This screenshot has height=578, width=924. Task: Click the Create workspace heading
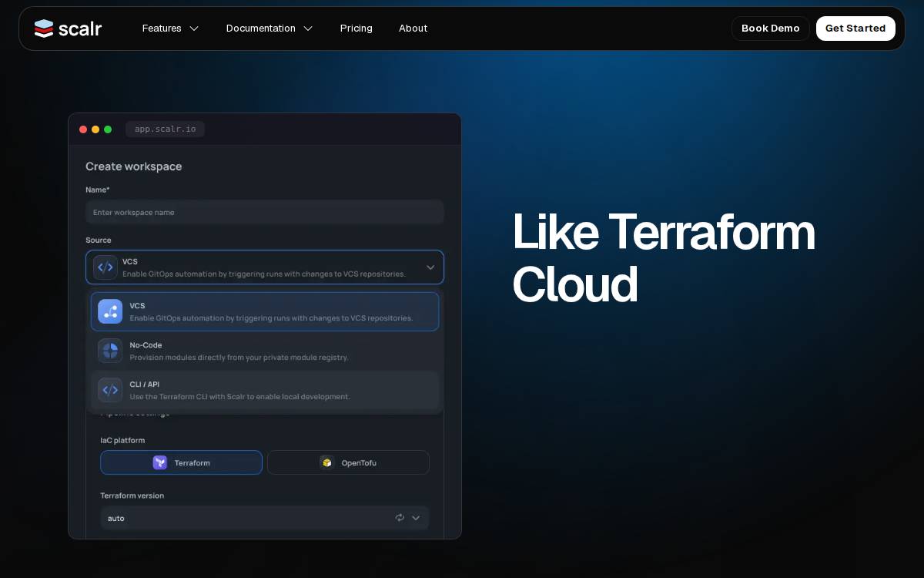[x=134, y=166]
